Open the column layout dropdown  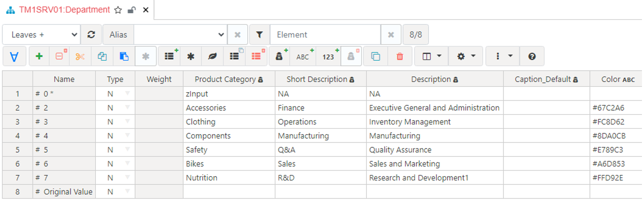pos(431,56)
